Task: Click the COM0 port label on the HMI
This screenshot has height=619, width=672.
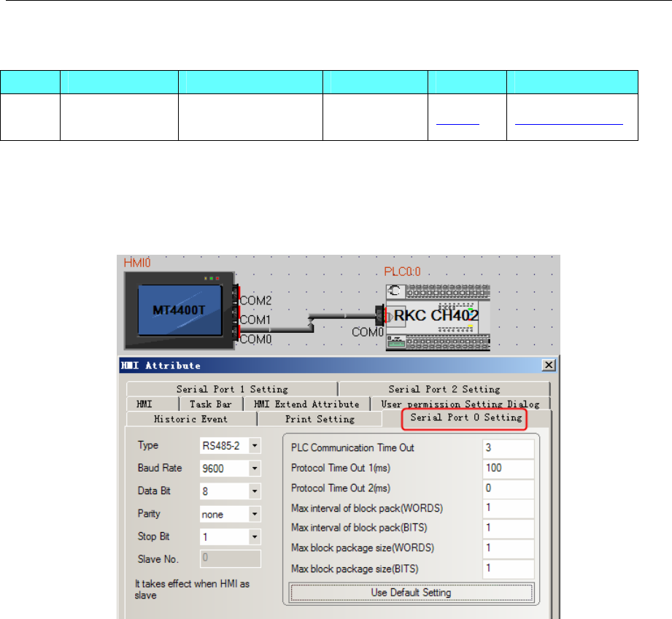Action: pos(255,339)
